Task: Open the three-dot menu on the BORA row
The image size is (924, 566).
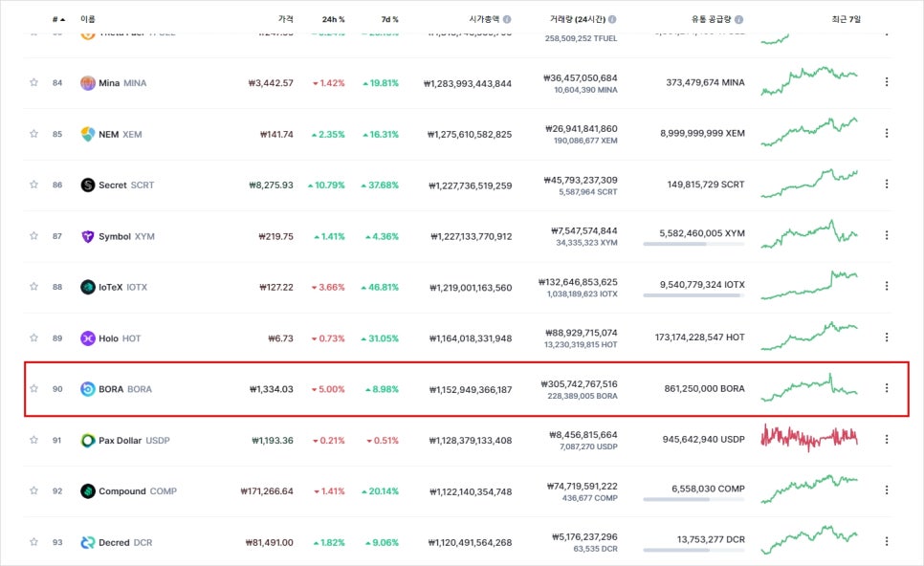Action: click(887, 388)
